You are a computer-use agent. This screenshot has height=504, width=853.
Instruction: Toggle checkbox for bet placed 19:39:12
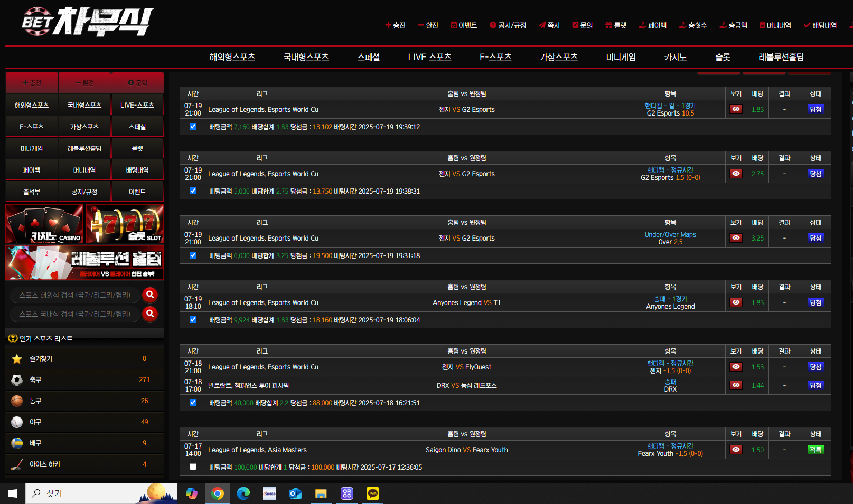point(193,127)
